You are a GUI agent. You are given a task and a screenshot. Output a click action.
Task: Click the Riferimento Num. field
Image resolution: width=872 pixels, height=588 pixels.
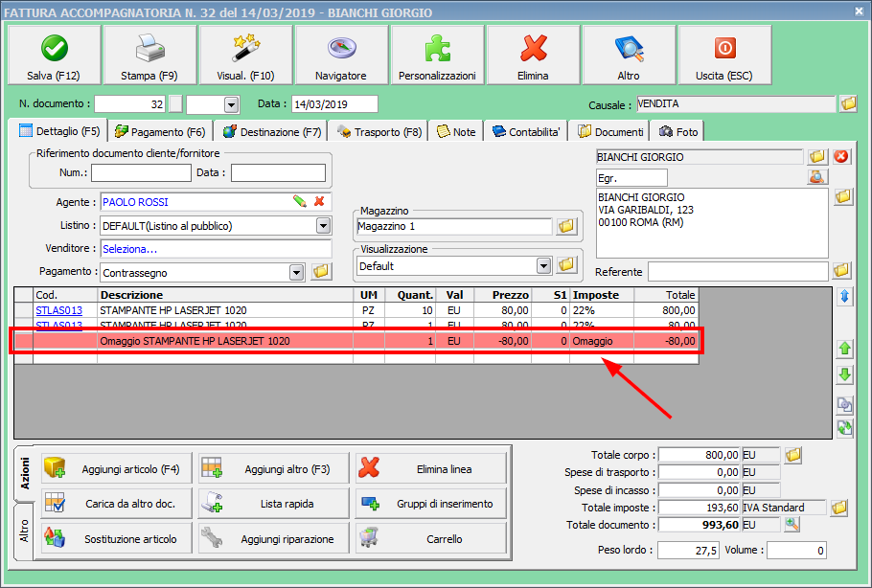[x=141, y=172]
